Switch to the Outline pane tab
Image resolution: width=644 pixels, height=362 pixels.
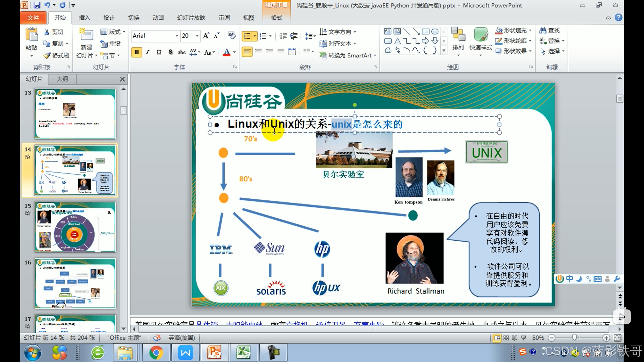62,79
